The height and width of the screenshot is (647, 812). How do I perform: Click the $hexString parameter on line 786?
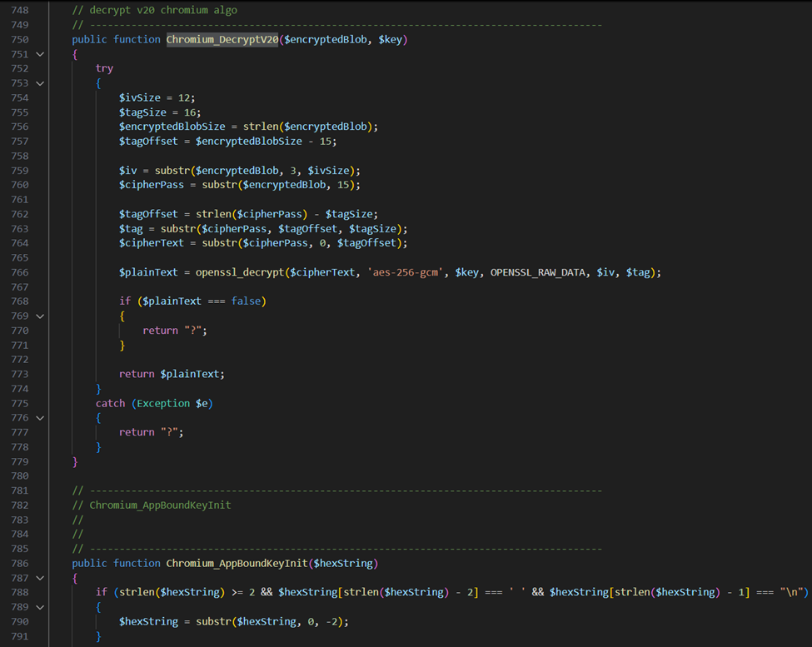point(343,563)
